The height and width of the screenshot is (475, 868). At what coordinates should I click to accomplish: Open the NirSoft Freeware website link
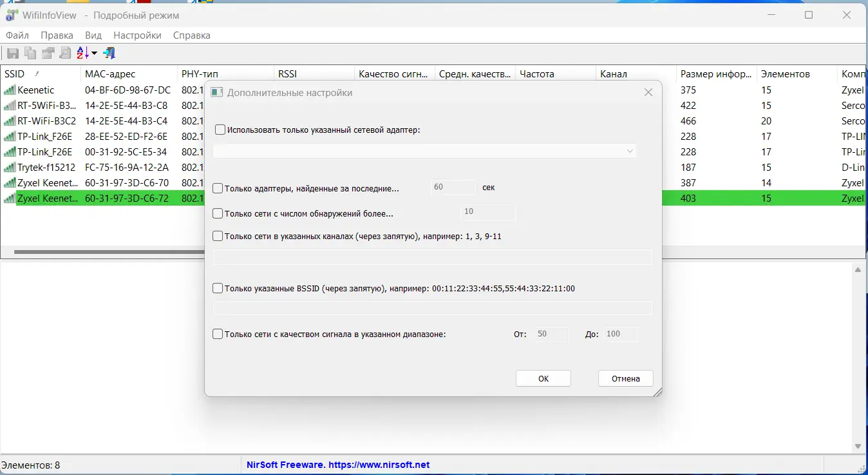click(338, 465)
